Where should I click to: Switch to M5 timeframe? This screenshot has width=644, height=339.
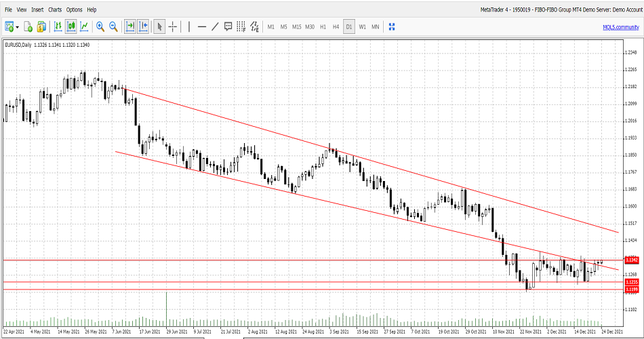pos(284,26)
